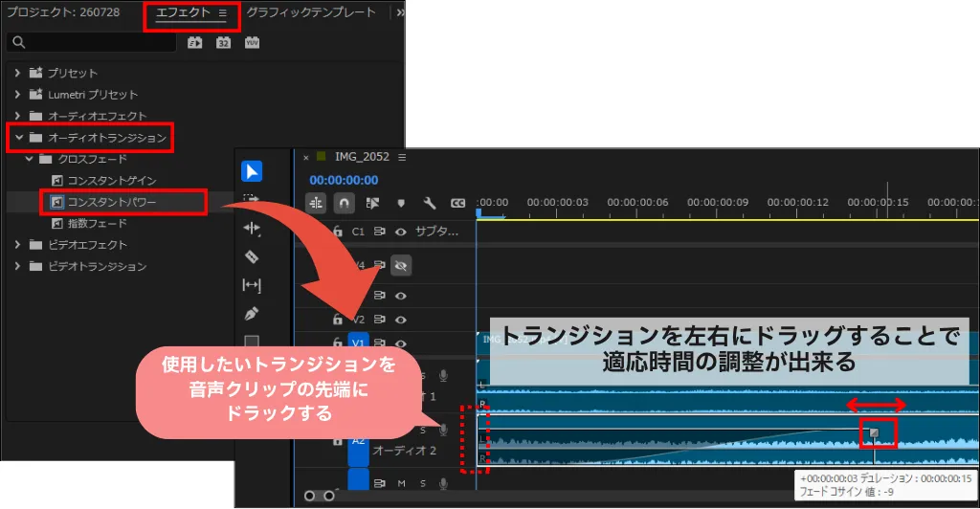
Task: Click the effects search input field
Action: point(91,42)
